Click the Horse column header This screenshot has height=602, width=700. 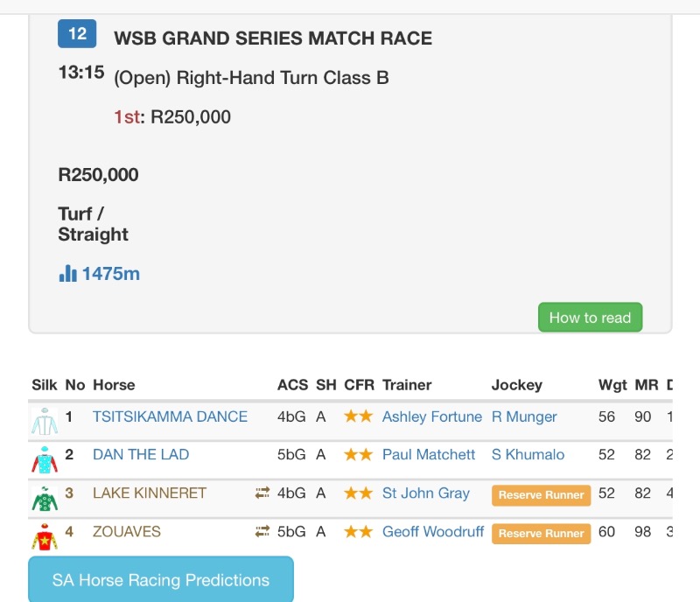click(x=114, y=385)
